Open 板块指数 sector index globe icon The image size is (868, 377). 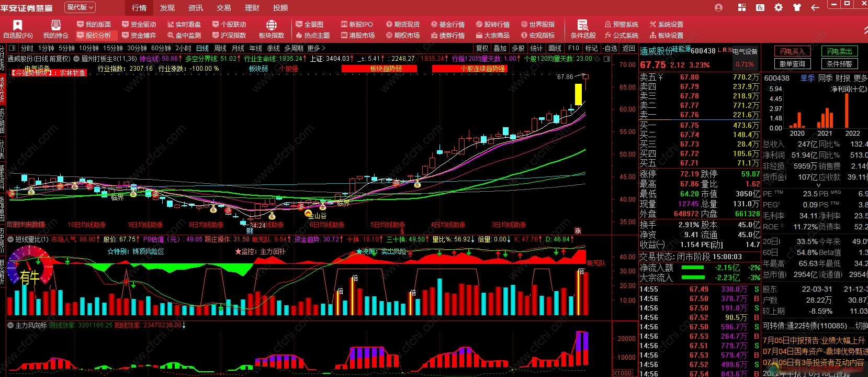[x=272, y=29]
